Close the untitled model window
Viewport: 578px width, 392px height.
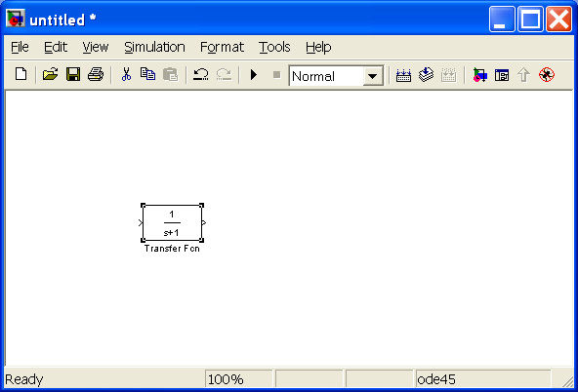[558, 19]
